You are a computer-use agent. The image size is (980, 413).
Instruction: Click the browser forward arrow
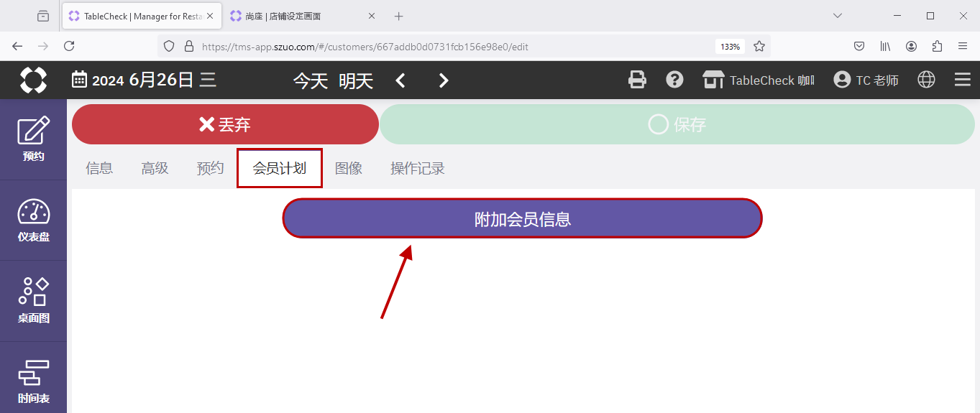tap(43, 46)
